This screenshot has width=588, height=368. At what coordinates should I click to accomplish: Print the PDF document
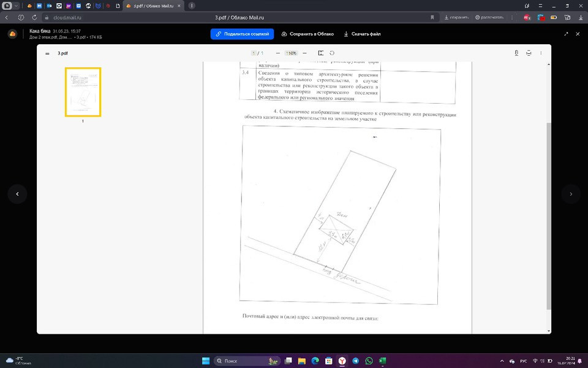(x=529, y=53)
